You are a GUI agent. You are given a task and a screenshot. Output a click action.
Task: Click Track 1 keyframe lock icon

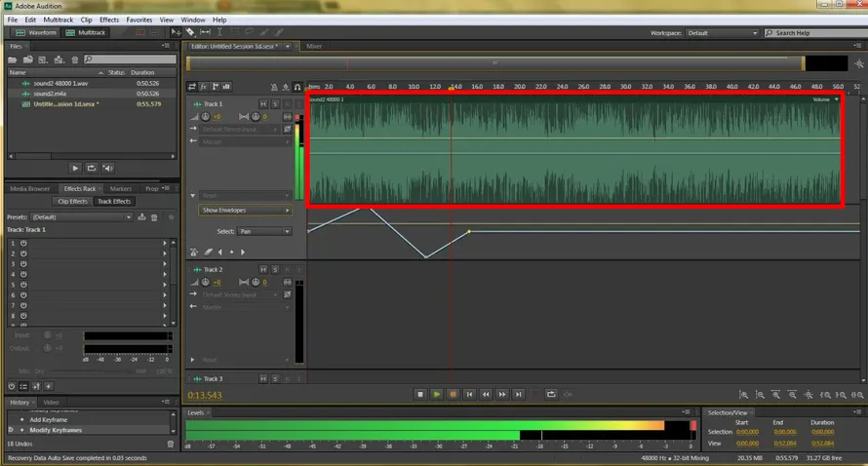pyautogui.click(x=194, y=252)
